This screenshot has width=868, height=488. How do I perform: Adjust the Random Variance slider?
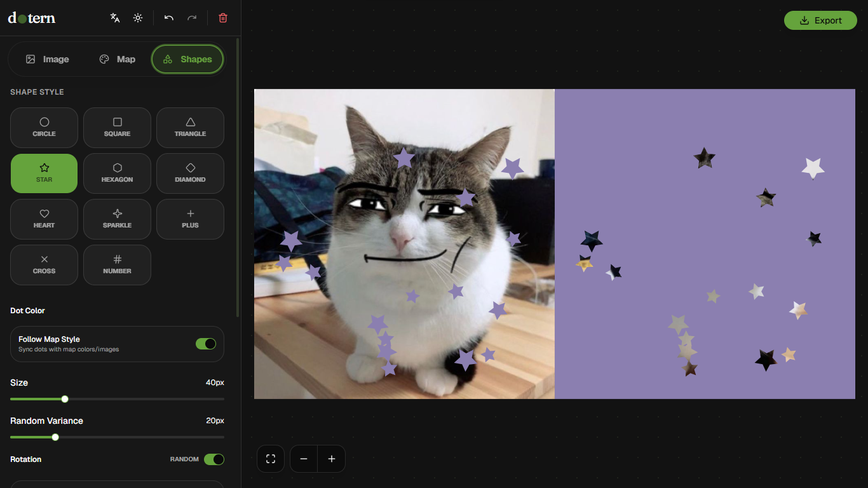pos(117,437)
